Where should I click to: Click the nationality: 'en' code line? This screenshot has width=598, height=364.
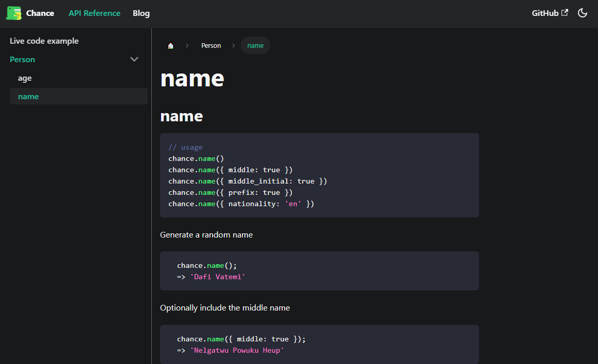(241, 204)
